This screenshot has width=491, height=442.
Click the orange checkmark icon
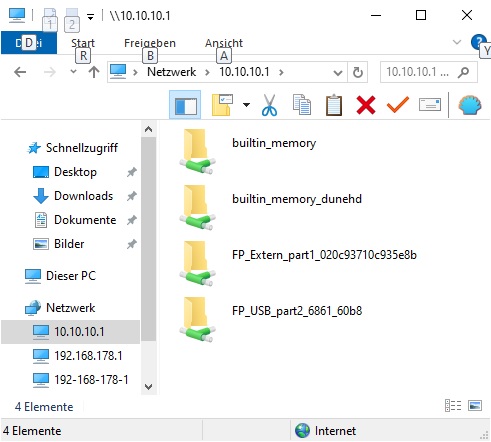(398, 105)
